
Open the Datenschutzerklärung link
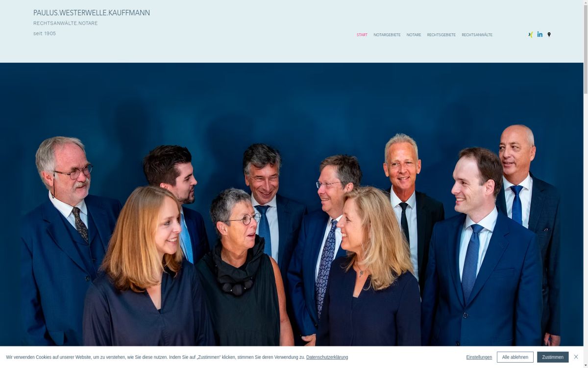click(327, 357)
